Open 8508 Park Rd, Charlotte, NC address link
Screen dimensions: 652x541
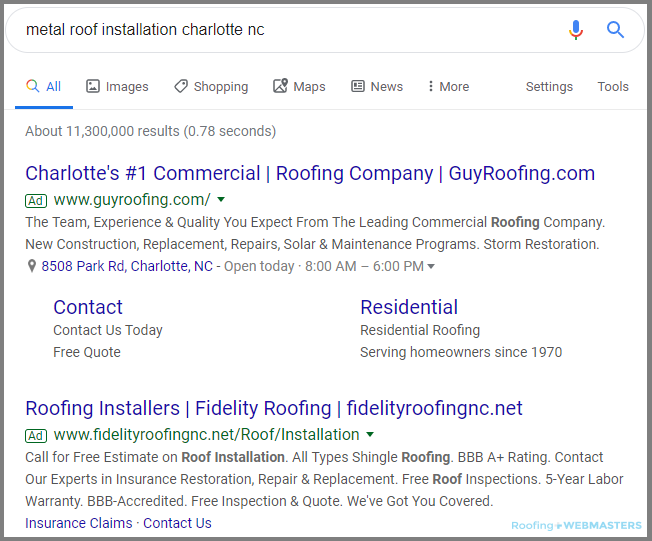tap(127, 266)
